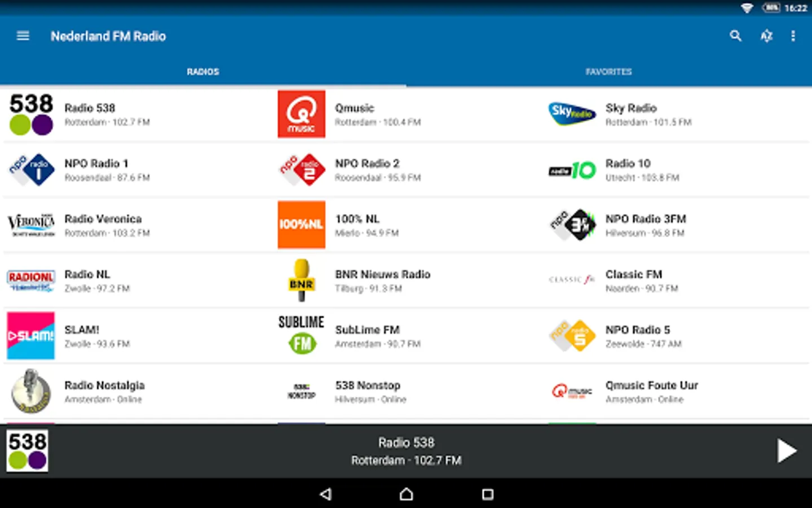Select station name 'Qmusic'
Screen dimensions: 812x508
(x=355, y=108)
